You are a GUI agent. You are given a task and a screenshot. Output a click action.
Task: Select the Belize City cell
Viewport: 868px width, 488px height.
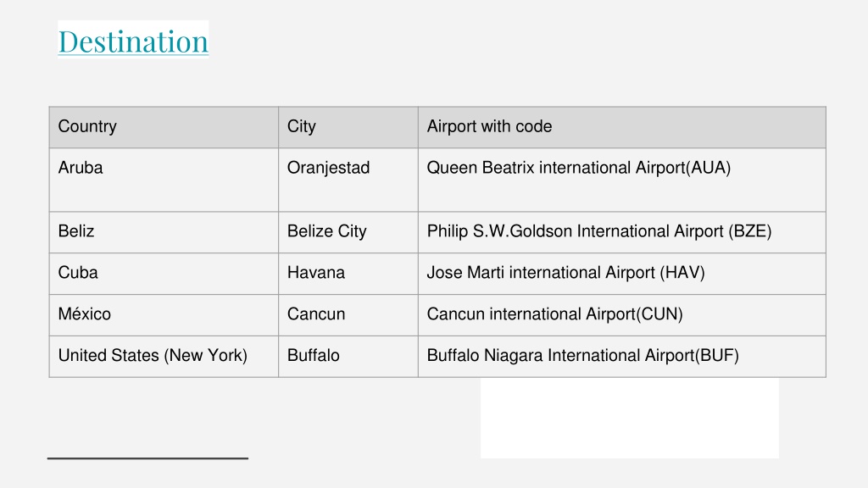tap(348, 232)
